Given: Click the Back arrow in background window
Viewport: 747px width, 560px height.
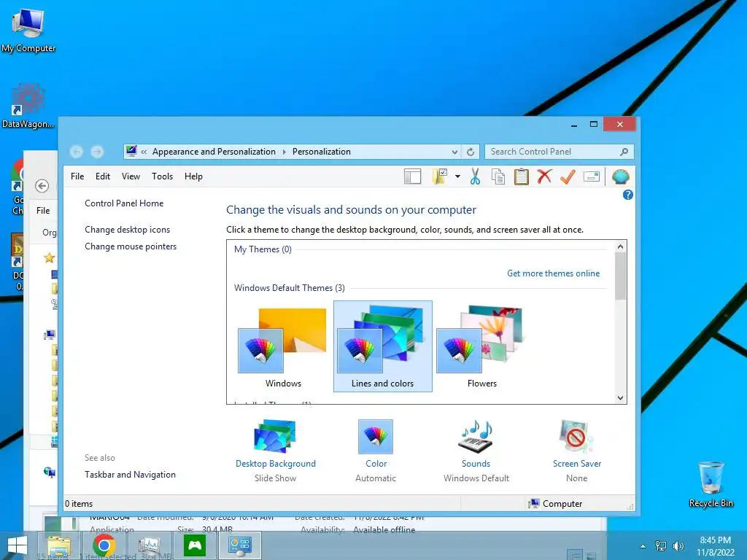Looking at the screenshot, I should point(42,186).
